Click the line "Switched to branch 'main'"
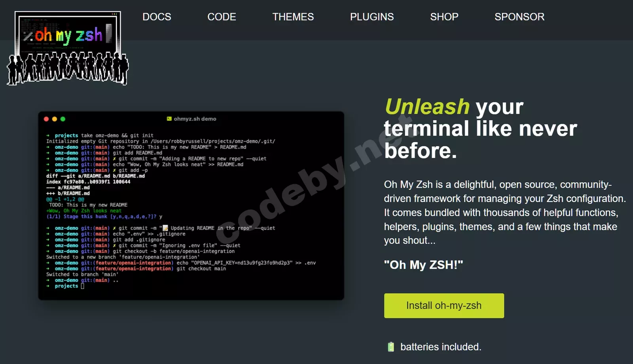Viewport: 633px width, 364px height. 82,274
